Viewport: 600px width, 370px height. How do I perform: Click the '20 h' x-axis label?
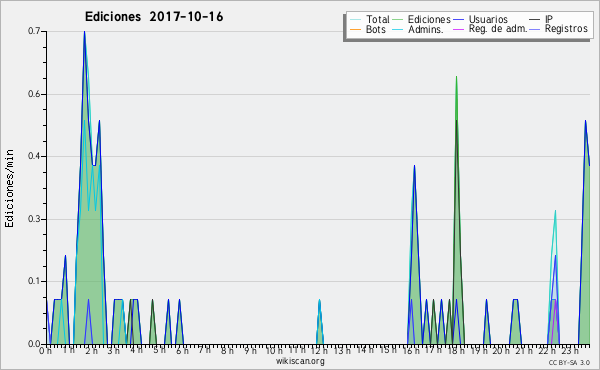coord(501,350)
